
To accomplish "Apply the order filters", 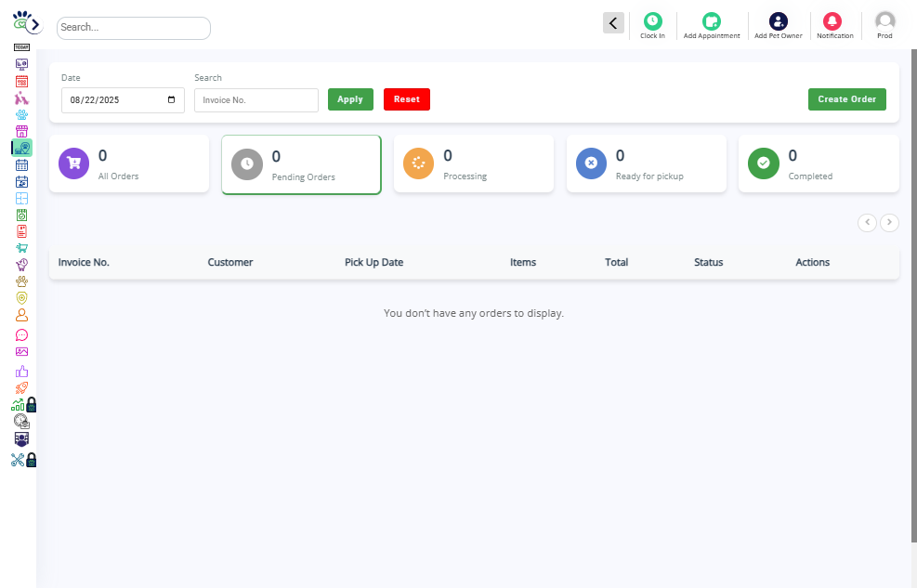I will click(350, 99).
